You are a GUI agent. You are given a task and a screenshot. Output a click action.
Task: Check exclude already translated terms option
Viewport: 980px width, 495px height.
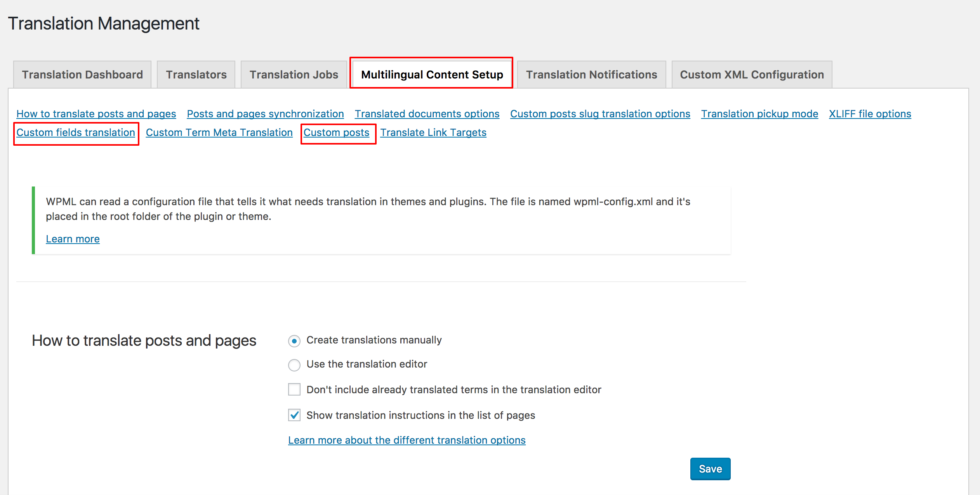click(294, 390)
